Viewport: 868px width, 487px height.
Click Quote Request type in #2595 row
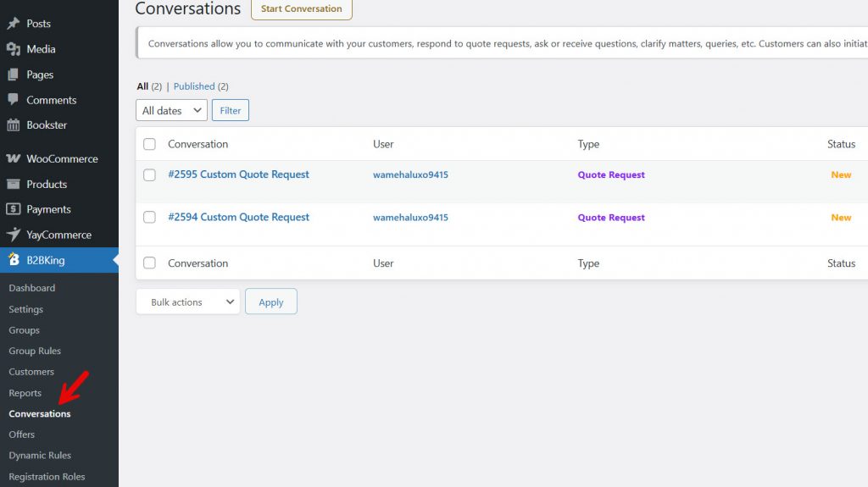611,174
